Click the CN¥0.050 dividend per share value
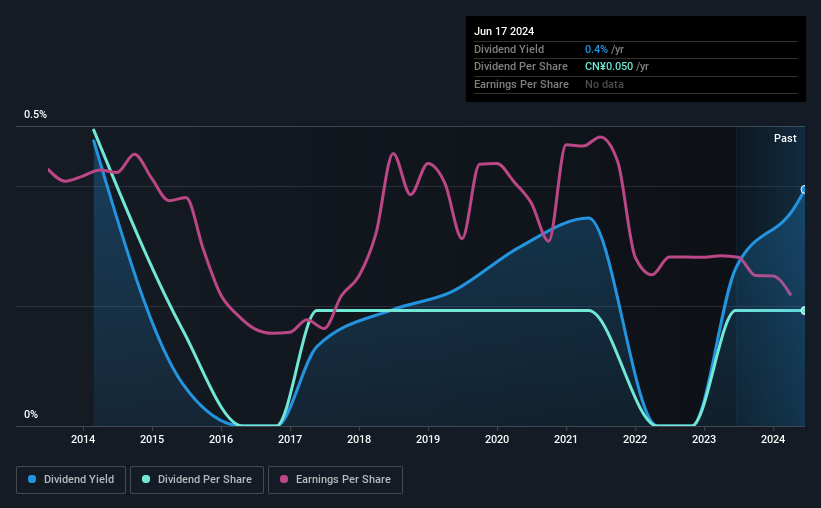Image resolution: width=821 pixels, height=508 pixels. (609, 67)
